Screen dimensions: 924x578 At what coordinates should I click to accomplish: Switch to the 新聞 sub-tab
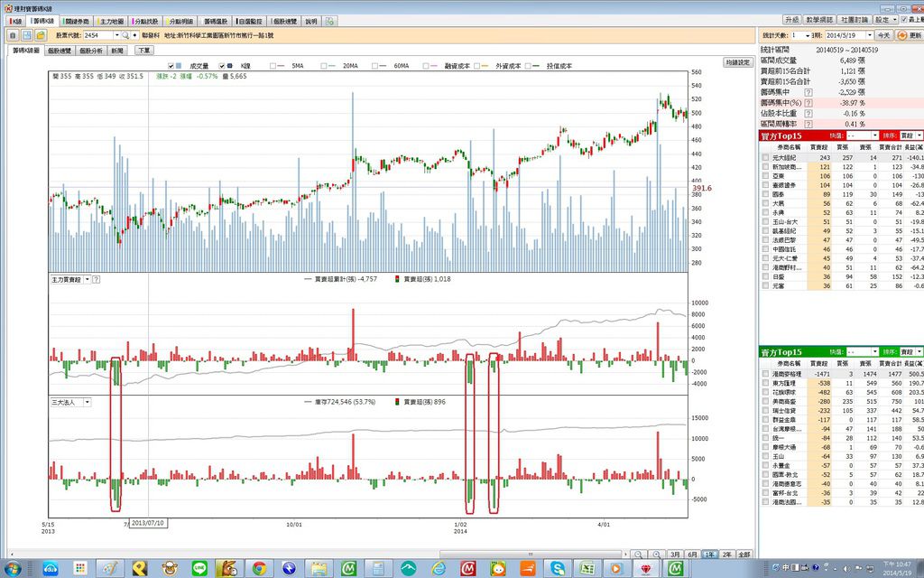coord(117,51)
